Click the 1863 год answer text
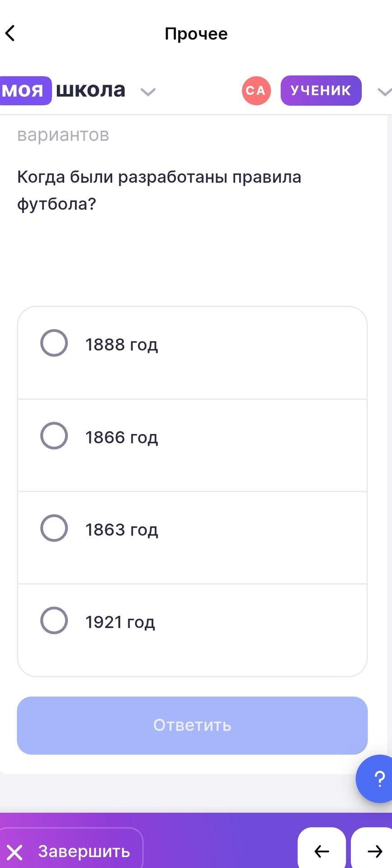This screenshot has width=392, height=868. 122,529
